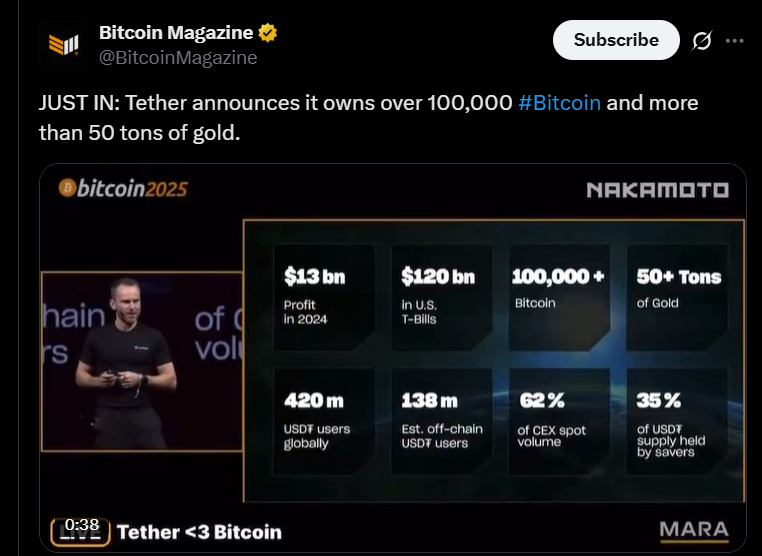762x556 pixels.
Task: Select the 420 m USDT users card
Action: (x=324, y=421)
